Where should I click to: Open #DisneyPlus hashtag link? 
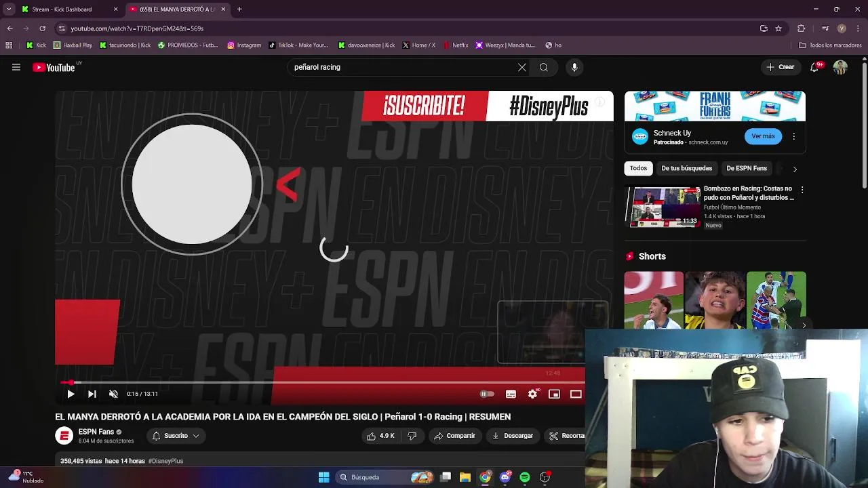click(166, 461)
